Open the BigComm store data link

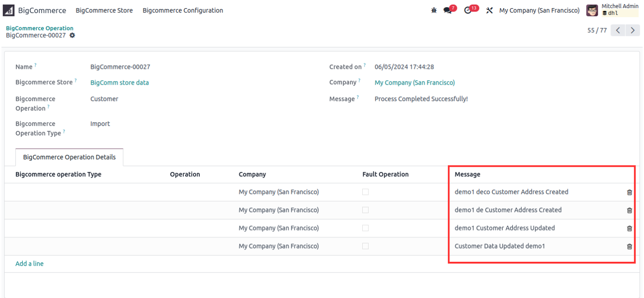tap(120, 82)
